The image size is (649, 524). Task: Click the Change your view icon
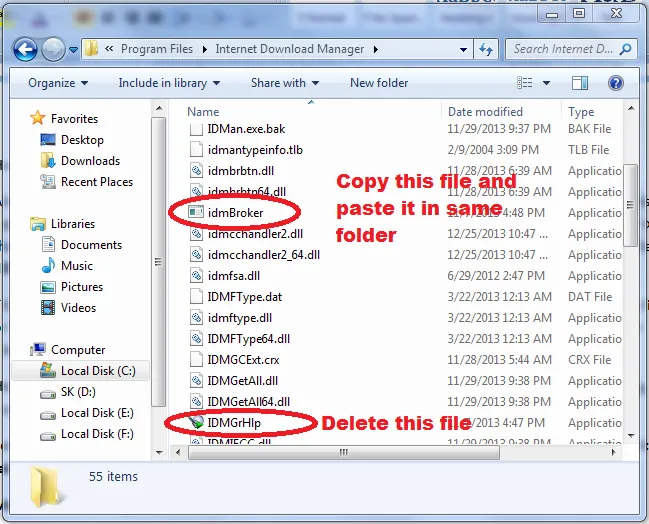525,83
